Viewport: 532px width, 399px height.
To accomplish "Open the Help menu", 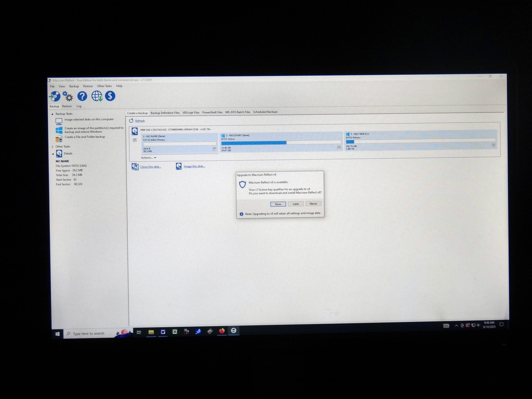I will 119,86.
